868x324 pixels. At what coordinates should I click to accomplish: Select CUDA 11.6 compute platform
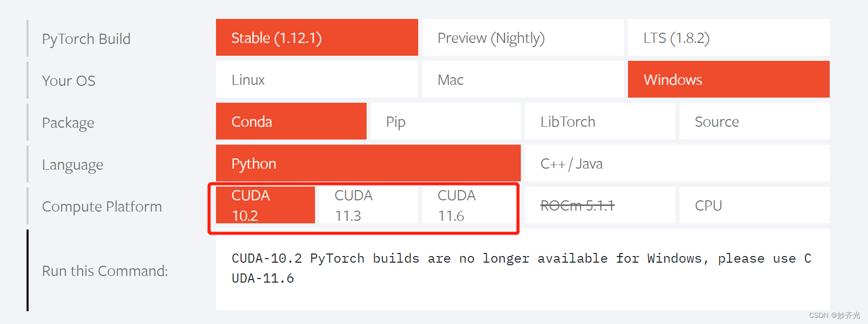coord(469,205)
